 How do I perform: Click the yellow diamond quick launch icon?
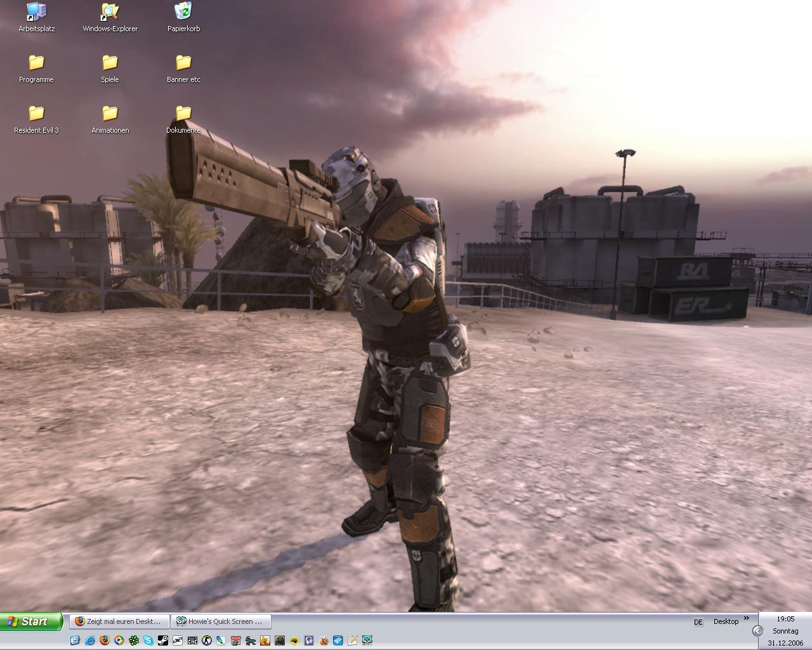[294, 640]
